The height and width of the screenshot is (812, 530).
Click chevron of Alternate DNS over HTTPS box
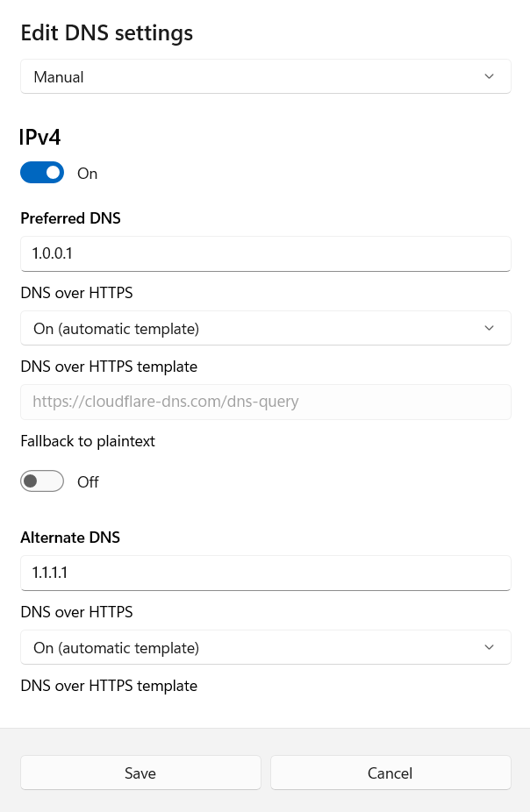point(489,648)
